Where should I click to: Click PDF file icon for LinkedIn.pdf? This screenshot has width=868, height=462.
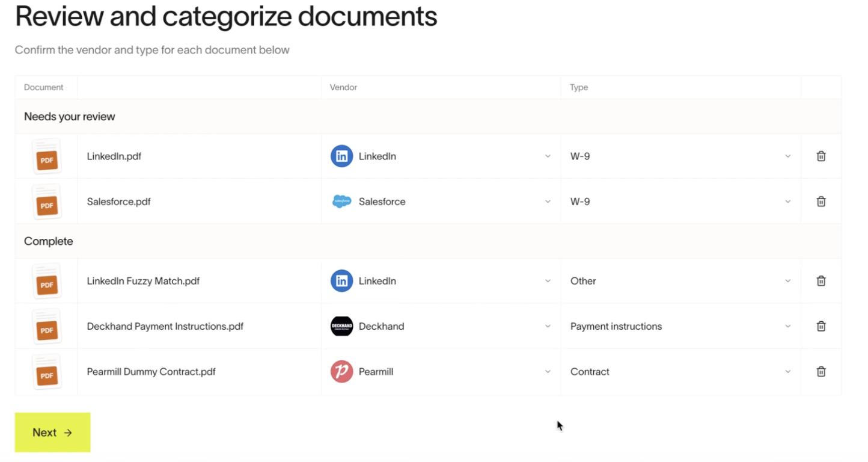(46, 156)
